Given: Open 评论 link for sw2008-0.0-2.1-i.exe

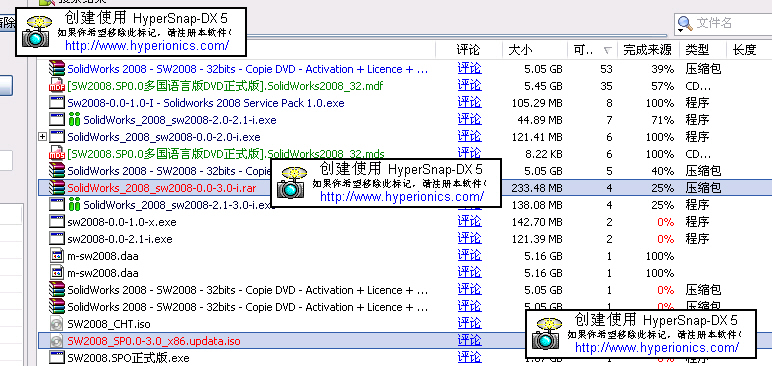Looking at the screenshot, I should coord(469,238).
